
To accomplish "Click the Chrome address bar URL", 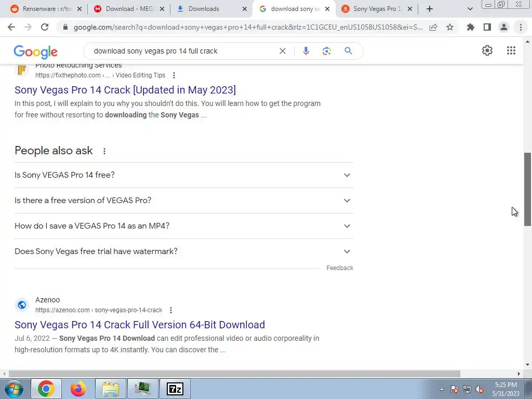I will pyautogui.click(x=248, y=27).
